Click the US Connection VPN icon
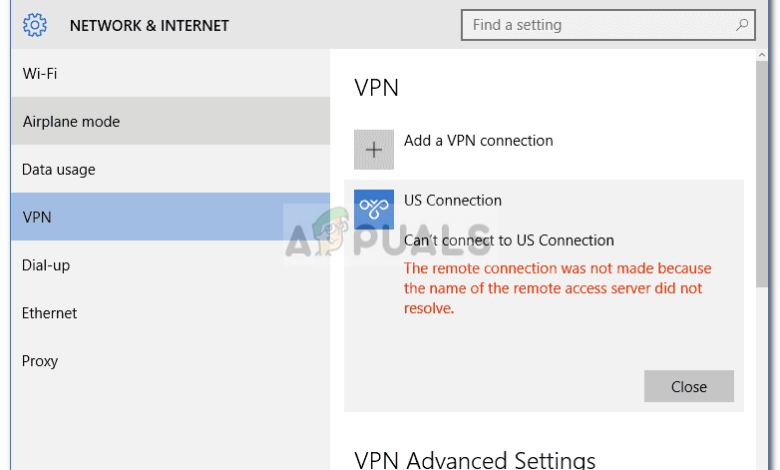The height and width of the screenshot is (470, 780). (x=374, y=209)
